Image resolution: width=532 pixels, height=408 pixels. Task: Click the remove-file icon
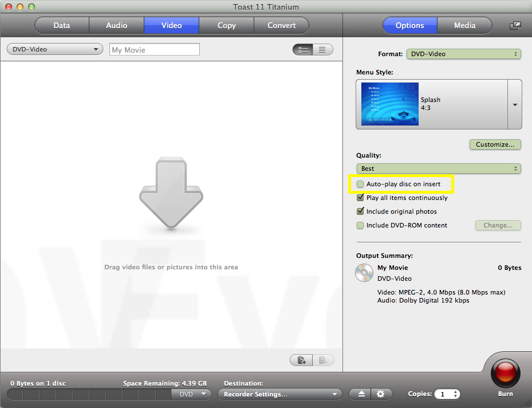point(323,360)
